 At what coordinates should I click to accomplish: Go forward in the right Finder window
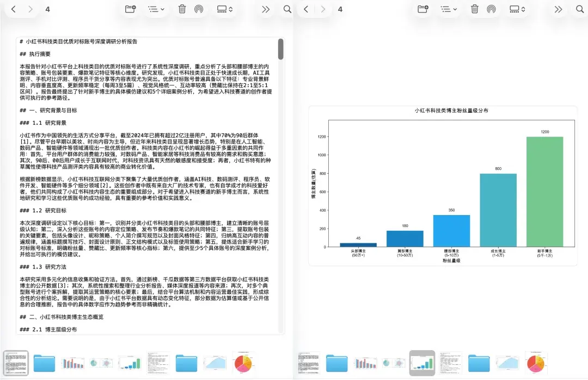point(323,9)
